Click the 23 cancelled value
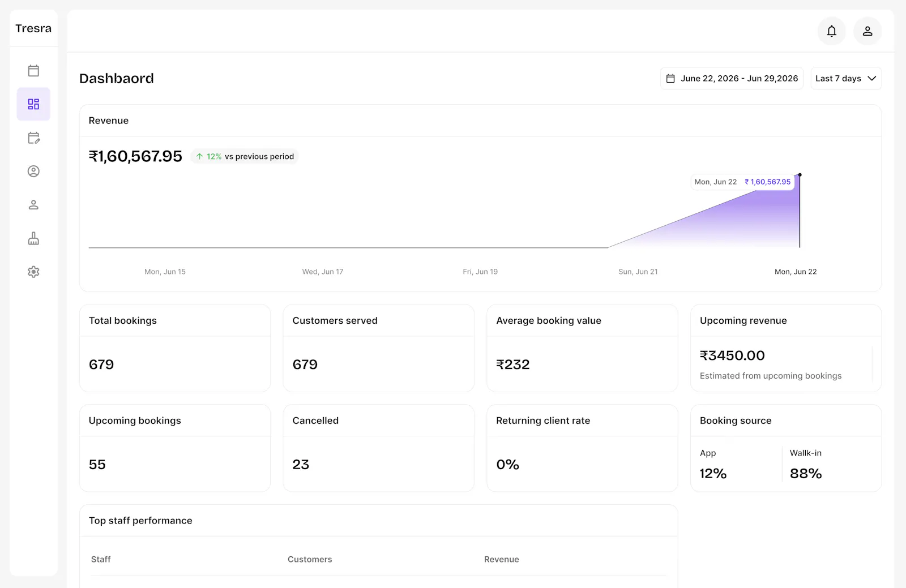906x588 pixels. [x=301, y=465]
